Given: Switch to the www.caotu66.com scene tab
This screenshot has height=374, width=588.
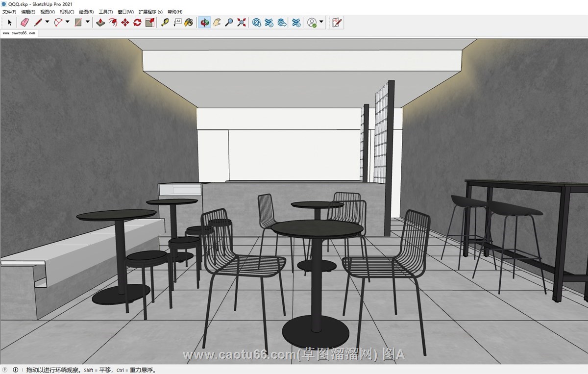Looking at the screenshot, I should pos(19,33).
